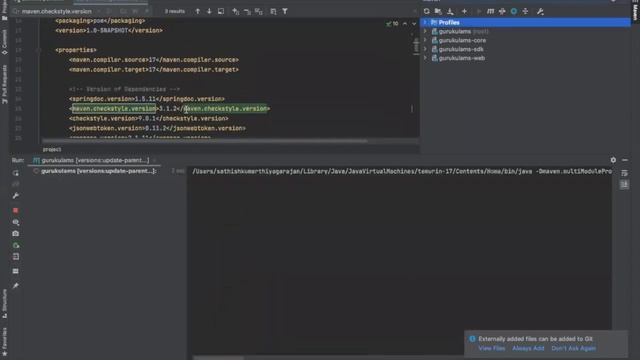Reload all Maven projects
Viewport: 640px width, 360px height.
point(427,11)
